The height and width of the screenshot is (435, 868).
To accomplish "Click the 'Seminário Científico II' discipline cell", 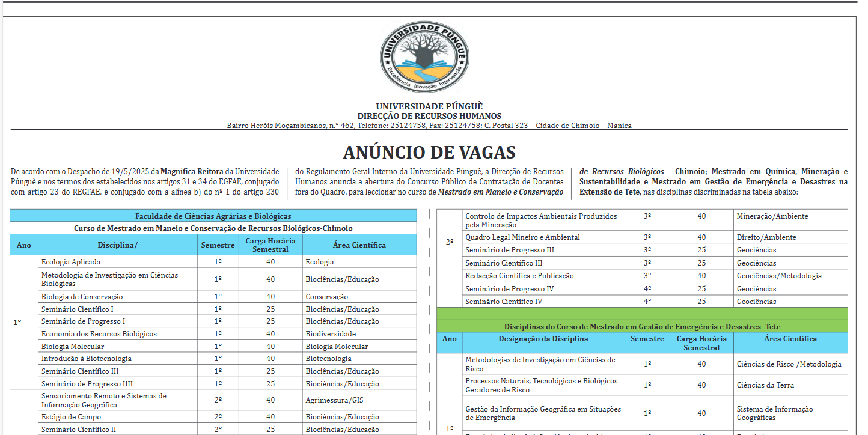I will 118,430.
